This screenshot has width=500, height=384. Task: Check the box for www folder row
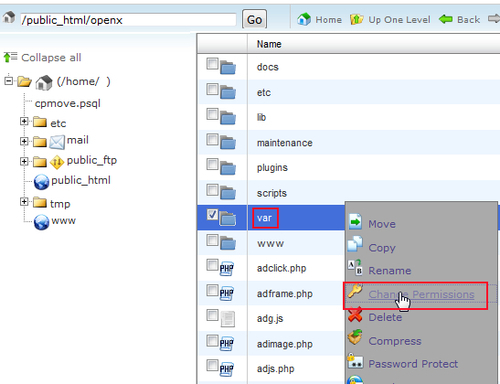(x=212, y=240)
